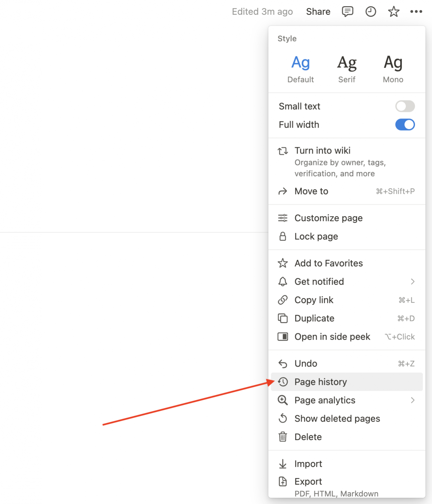Click the Show deleted pages restore icon
The height and width of the screenshot is (504, 432).
283,418
